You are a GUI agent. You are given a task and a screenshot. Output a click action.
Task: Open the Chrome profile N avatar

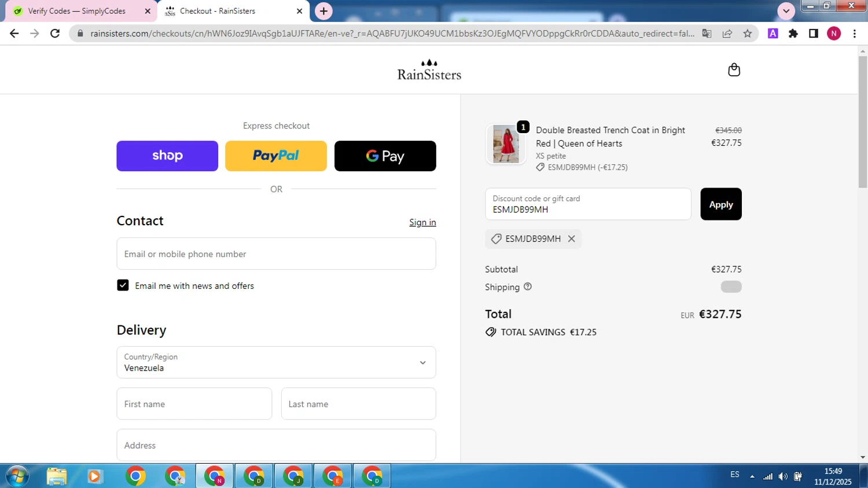click(834, 34)
